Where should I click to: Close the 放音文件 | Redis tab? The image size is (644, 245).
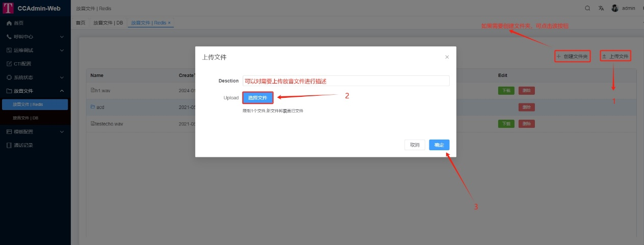[169, 23]
